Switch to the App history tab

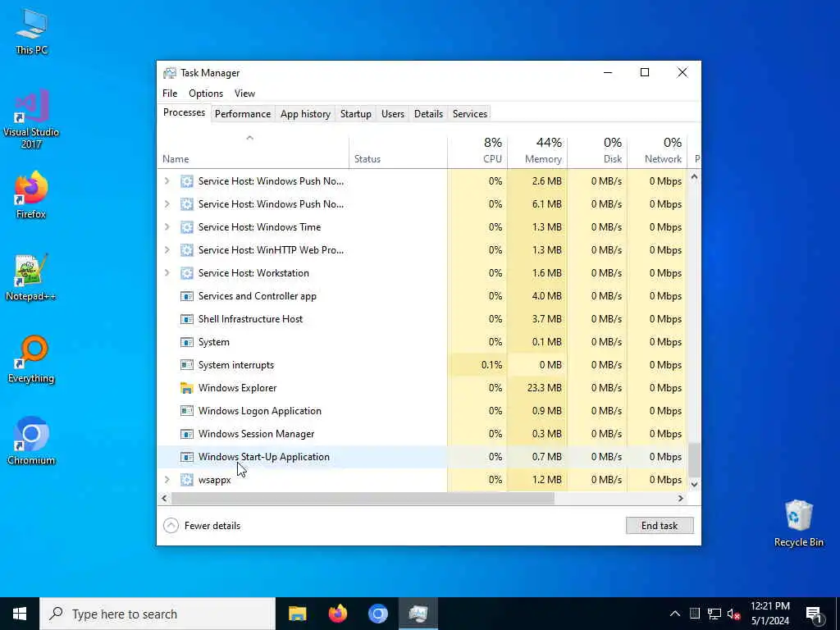(x=305, y=113)
